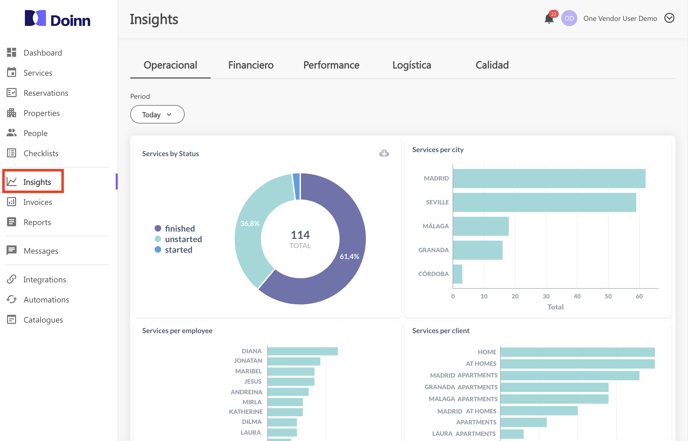Open Reservations in the sidebar
This screenshot has width=688, height=441.
pyautogui.click(x=46, y=93)
